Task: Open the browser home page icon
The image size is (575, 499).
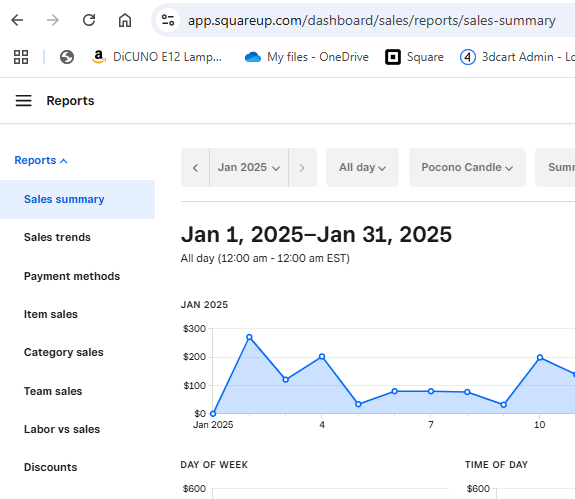Action: coord(125,20)
